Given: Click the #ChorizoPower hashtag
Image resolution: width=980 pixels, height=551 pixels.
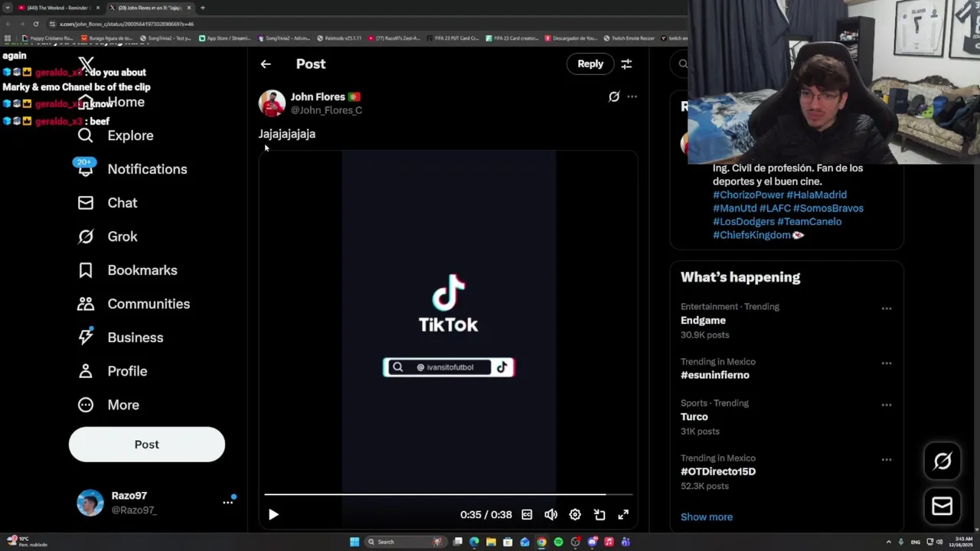Looking at the screenshot, I should tap(748, 195).
